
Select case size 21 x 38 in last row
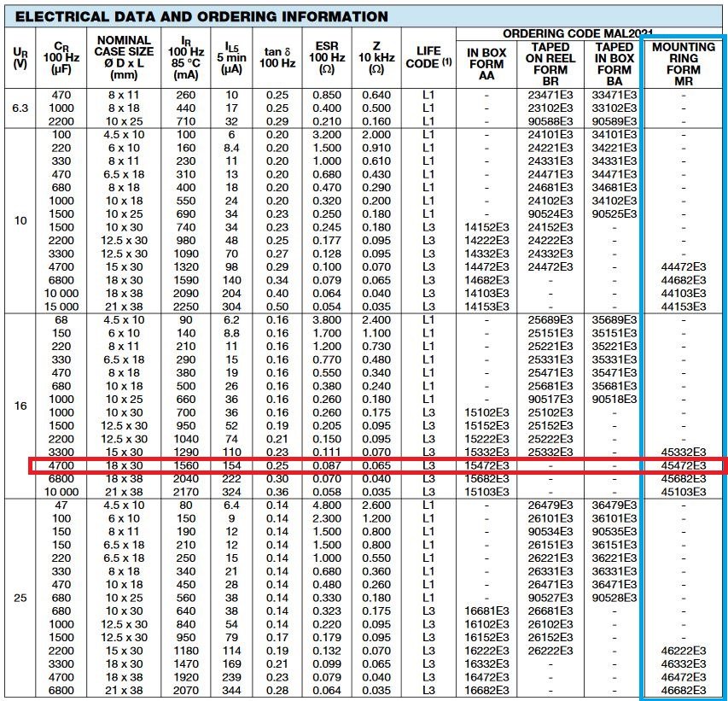124,690
